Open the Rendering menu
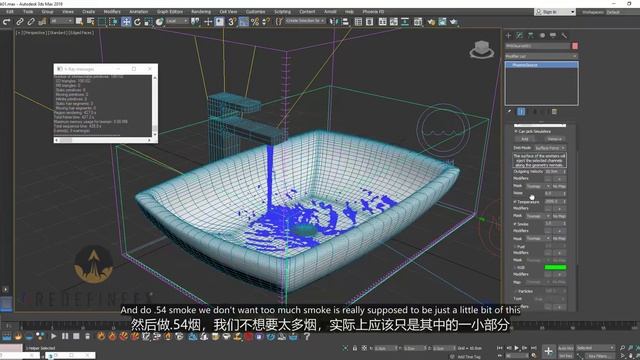 pos(201,12)
